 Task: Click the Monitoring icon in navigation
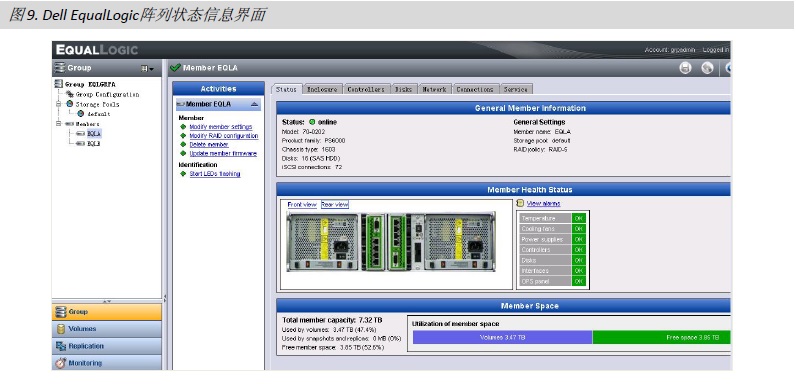coord(61,363)
